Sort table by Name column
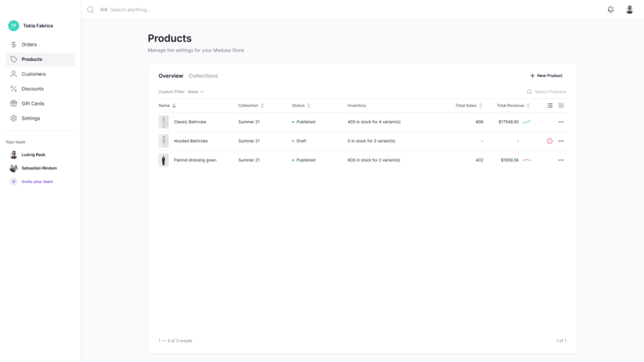The height and width of the screenshot is (362, 644). (x=167, y=106)
